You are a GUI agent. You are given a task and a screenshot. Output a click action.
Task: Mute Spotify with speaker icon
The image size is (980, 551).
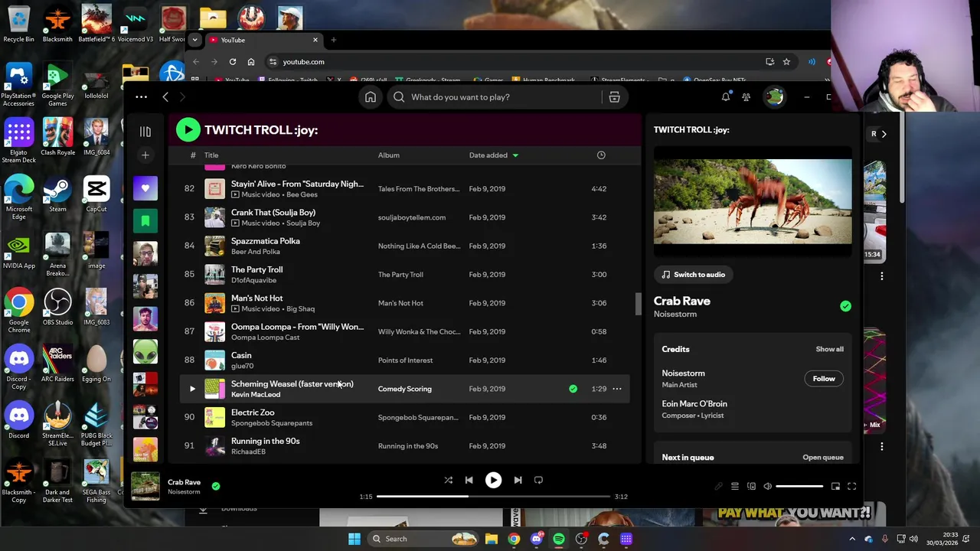767,487
